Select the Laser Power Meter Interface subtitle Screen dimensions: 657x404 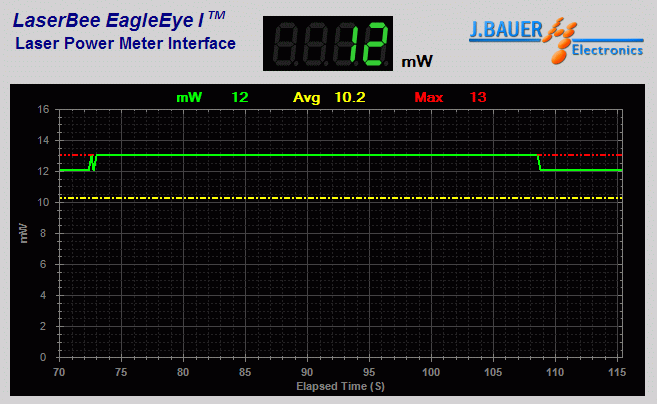click(x=125, y=43)
